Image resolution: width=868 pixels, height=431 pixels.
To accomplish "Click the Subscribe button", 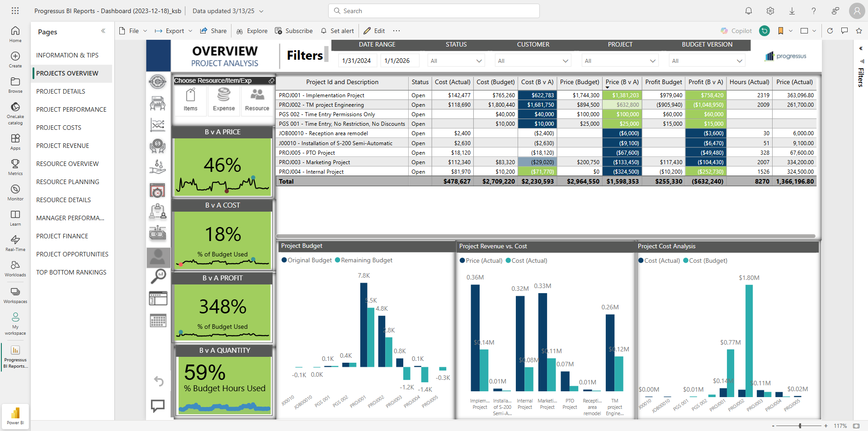I will (294, 31).
